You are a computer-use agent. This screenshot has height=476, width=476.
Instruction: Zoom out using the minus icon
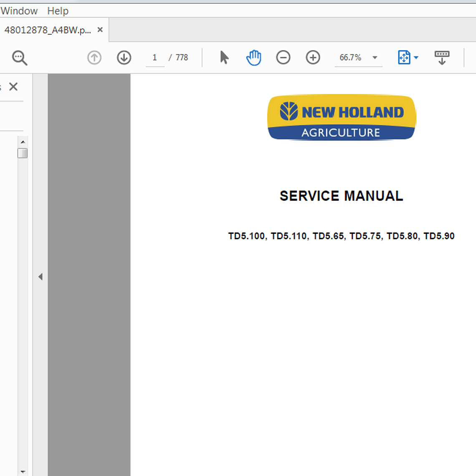tap(283, 57)
